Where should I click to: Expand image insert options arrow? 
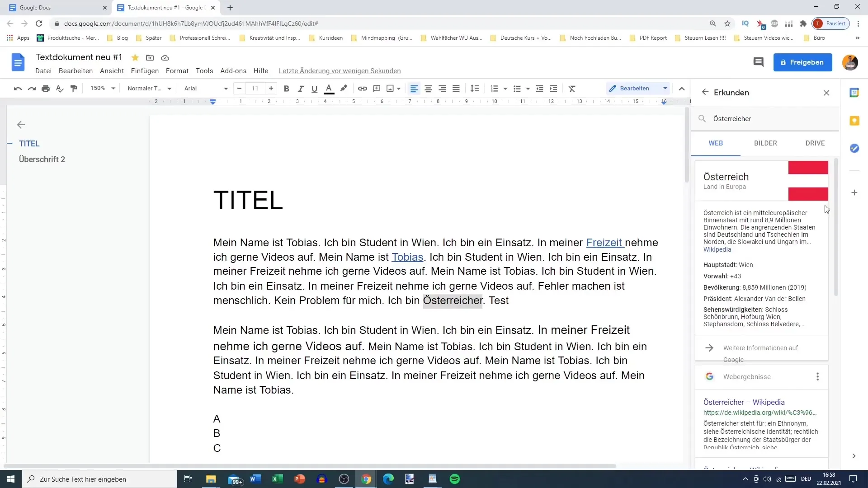coord(399,89)
